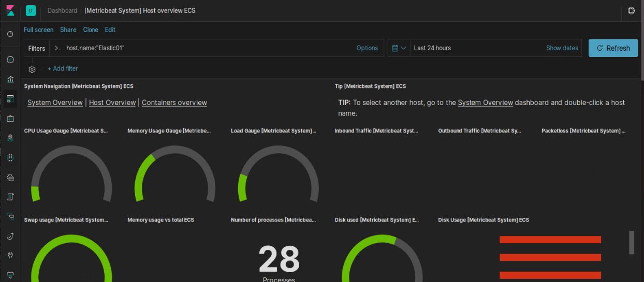This screenshot has height=282, width=644.
Task: Open the Share menu
Action: click(x=68, y=30)
